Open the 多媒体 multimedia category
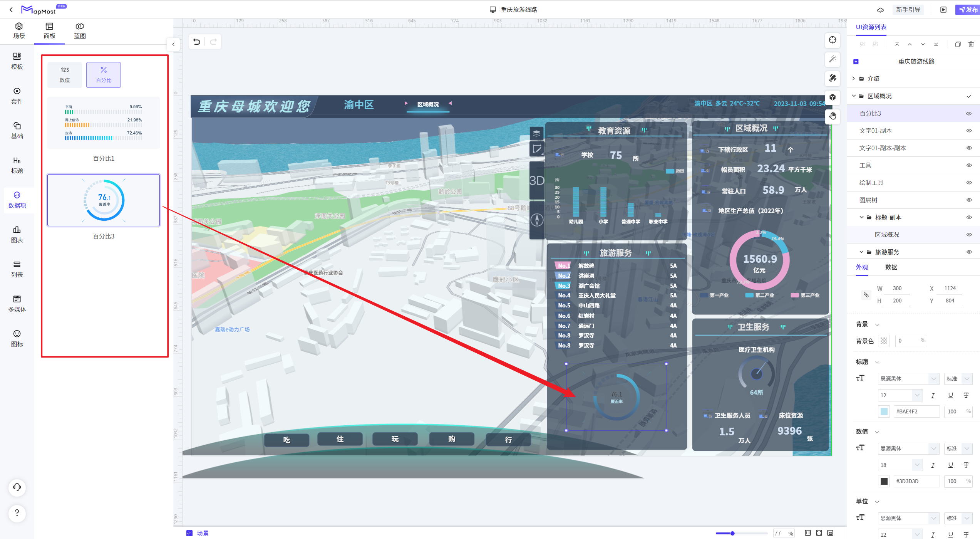Image resolution: width=980 pixels, height=539 pixels. coord(17,304)
